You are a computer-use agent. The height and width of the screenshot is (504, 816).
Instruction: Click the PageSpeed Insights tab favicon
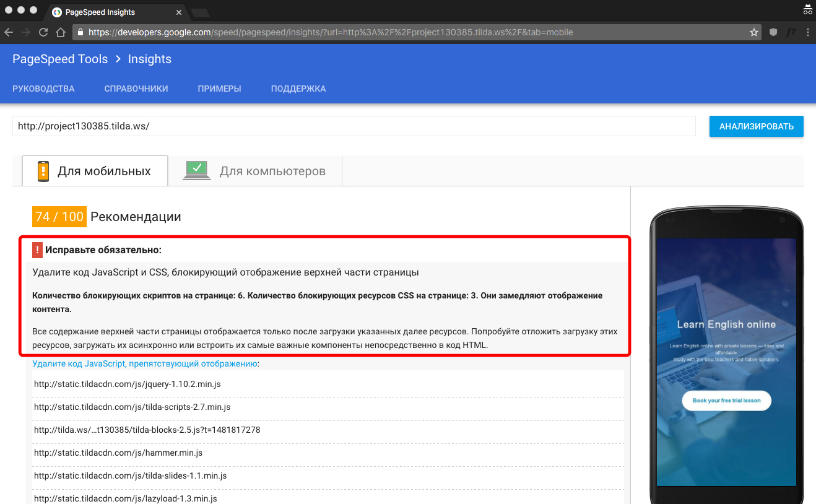[x=57, y=12]
